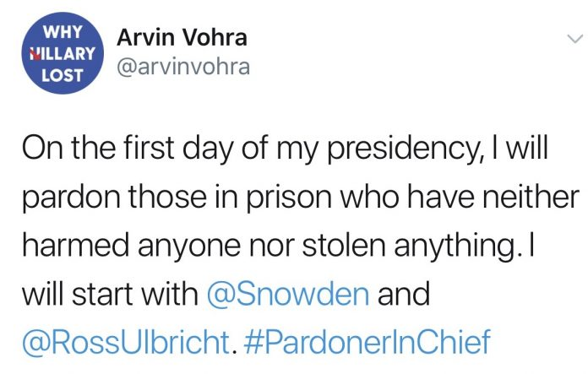Viewport: 588px width, 374px height.
Task: Click the Why Hillary Lost profile avatar
Action: [63, 53]
